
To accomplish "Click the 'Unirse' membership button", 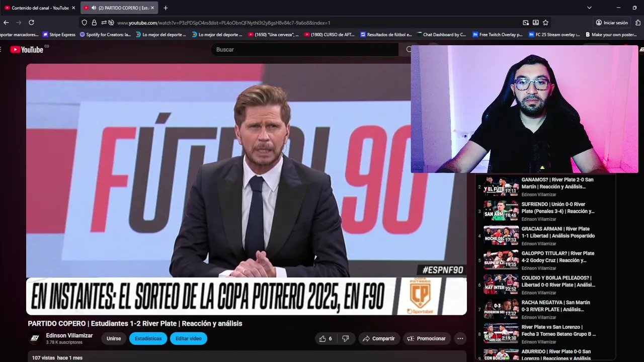I will click(x=114, y=338).
